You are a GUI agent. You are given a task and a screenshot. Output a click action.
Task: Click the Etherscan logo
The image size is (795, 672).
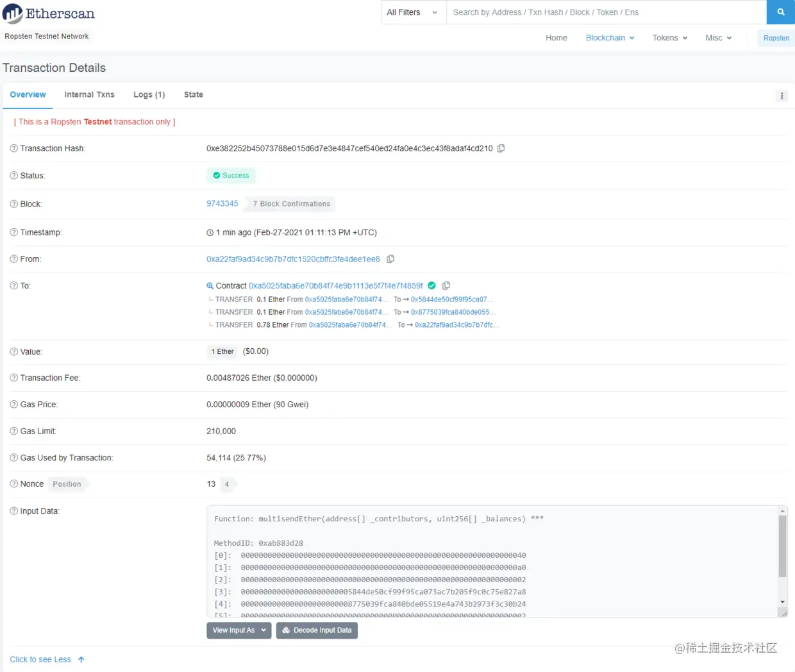49,13
